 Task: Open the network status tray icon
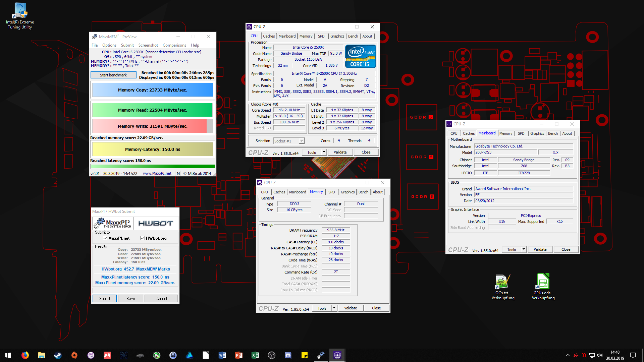pyautogui.click(x=592, y=355)
